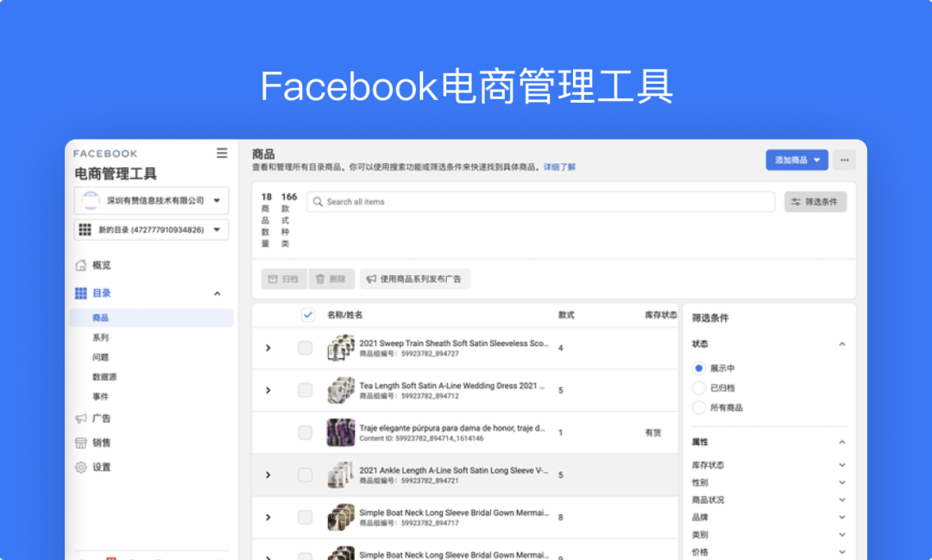
Task: Expand the 商品状况 filter attribute
Action: (841, 500)
